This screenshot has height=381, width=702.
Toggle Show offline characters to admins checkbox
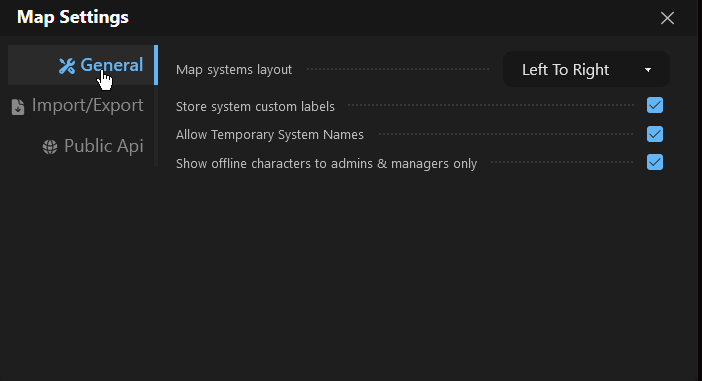[x=655, y=162]
